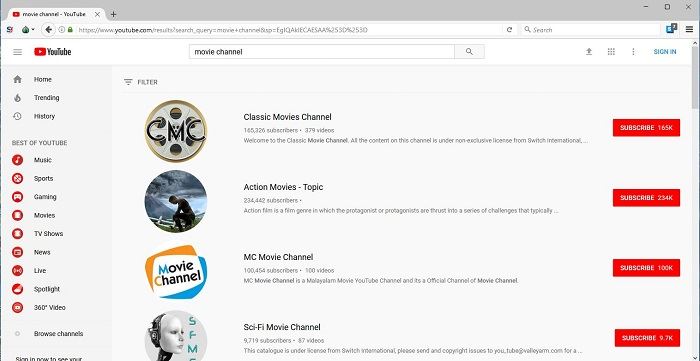Click the Movie Channel orange-blue logo avatar
700x361 pixels.
176,271
